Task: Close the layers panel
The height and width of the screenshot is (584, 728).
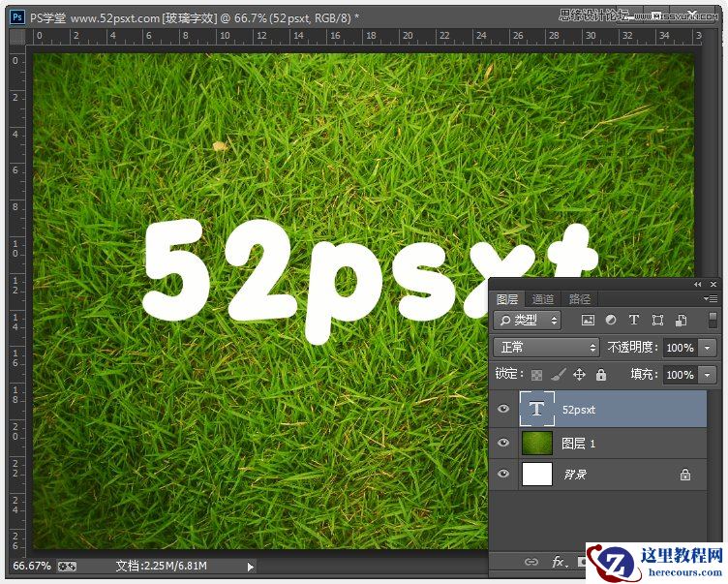Action: (713, 284)
